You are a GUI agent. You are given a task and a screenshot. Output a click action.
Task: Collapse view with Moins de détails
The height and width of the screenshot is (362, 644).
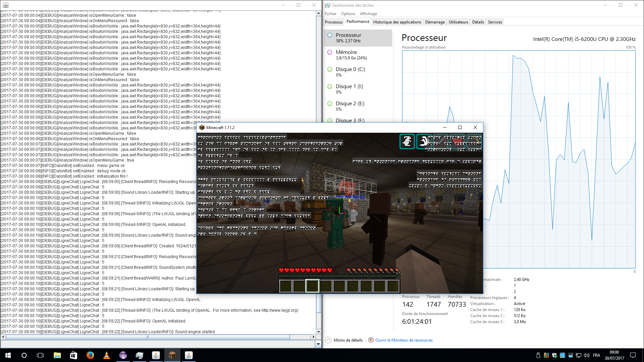[344, 340]
